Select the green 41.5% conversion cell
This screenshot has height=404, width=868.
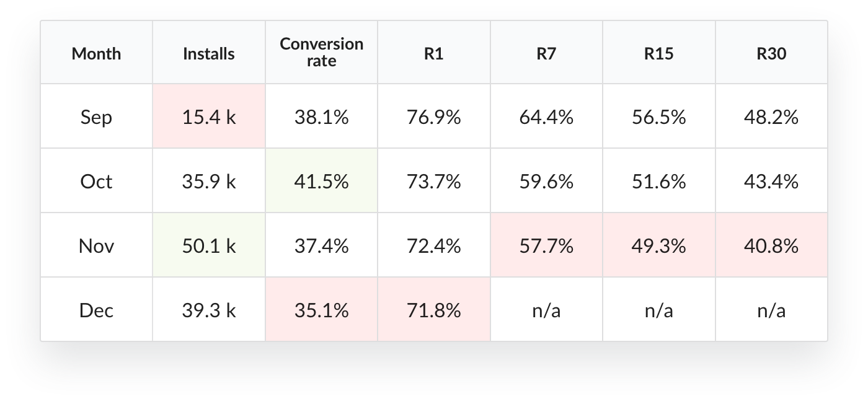[321, 181]
